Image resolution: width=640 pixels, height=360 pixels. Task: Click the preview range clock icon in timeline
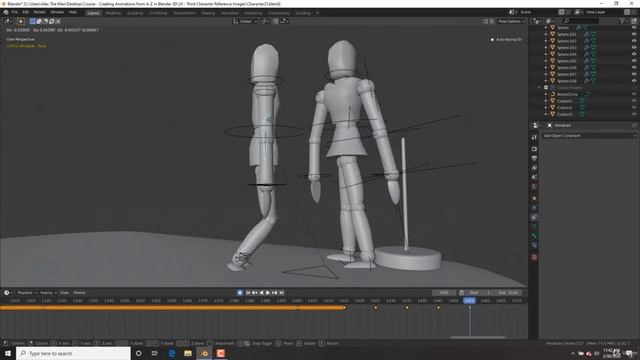462,293
